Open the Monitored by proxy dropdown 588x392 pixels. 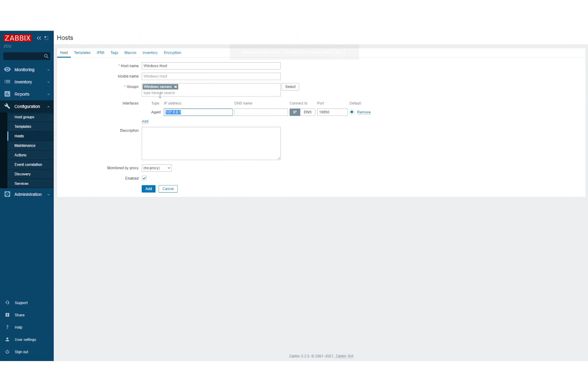coord(156,168)
